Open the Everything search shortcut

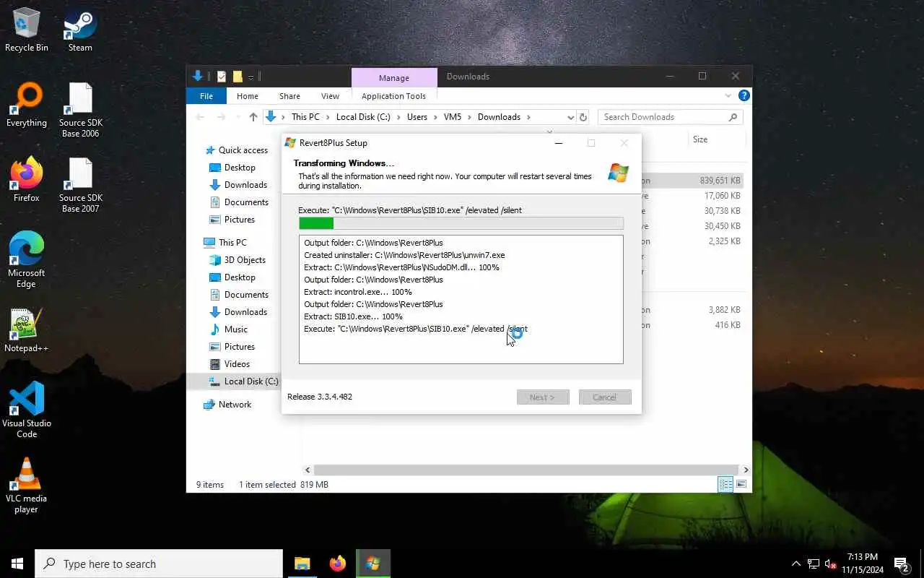click(26, 105)
